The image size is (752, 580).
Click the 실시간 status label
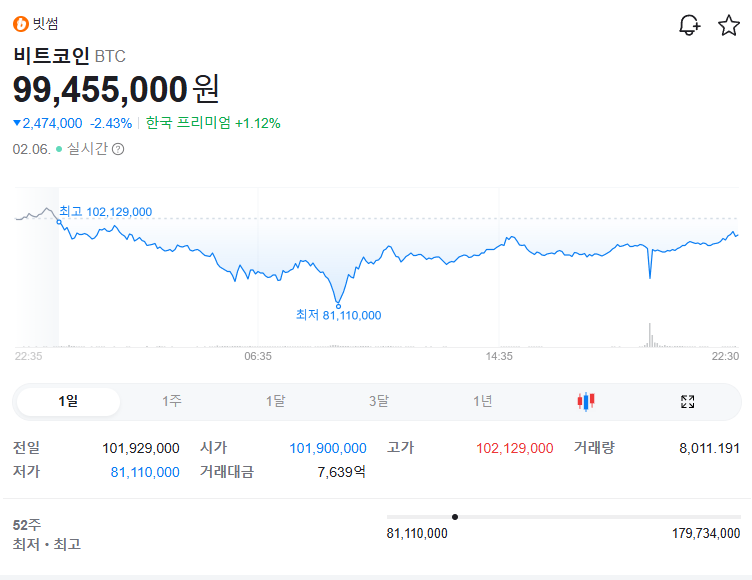coord(87,149)
